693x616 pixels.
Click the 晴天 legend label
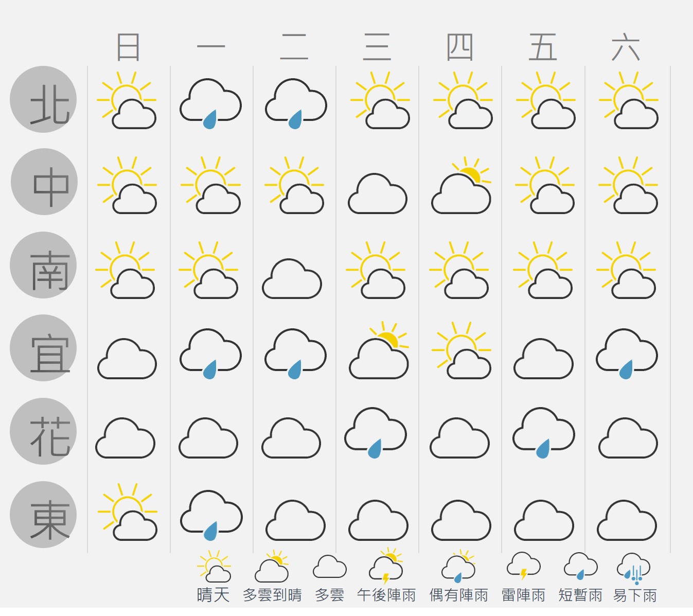tap(213, 595)
